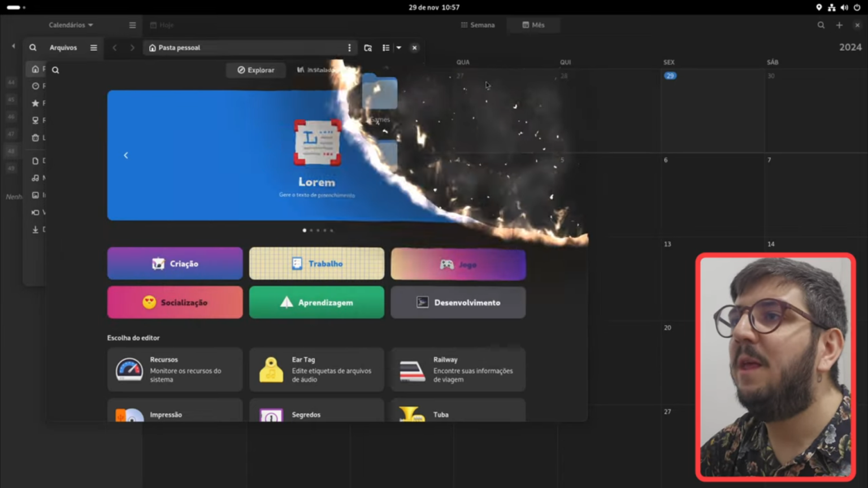Select the Explorar tab
The width and height of the screenshot is (868, 488).
coord(255,70)
